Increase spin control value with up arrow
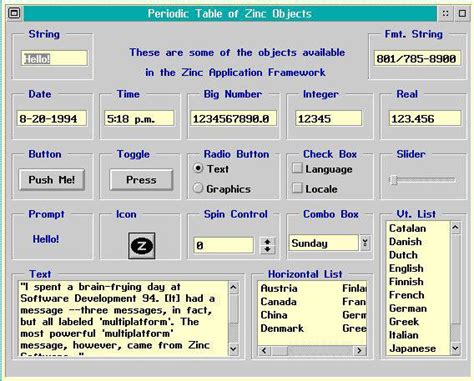The width and height of the screenshot is (474, 381). click(x=267, y=241)
